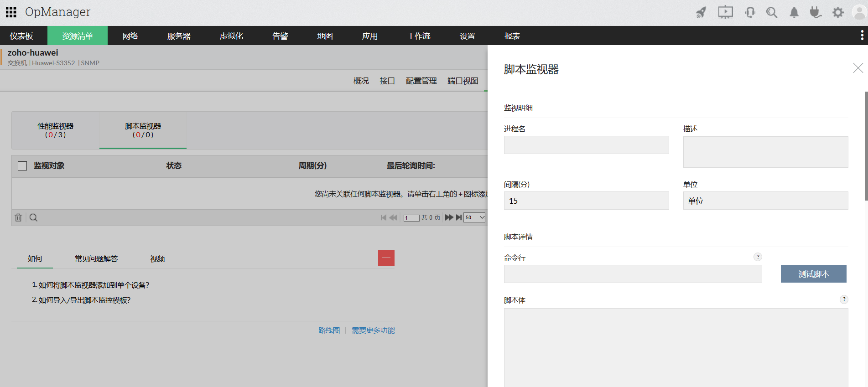The image size is (868, 387).
Task: Open the settings gear icon
Action: [x=838, y=12]
